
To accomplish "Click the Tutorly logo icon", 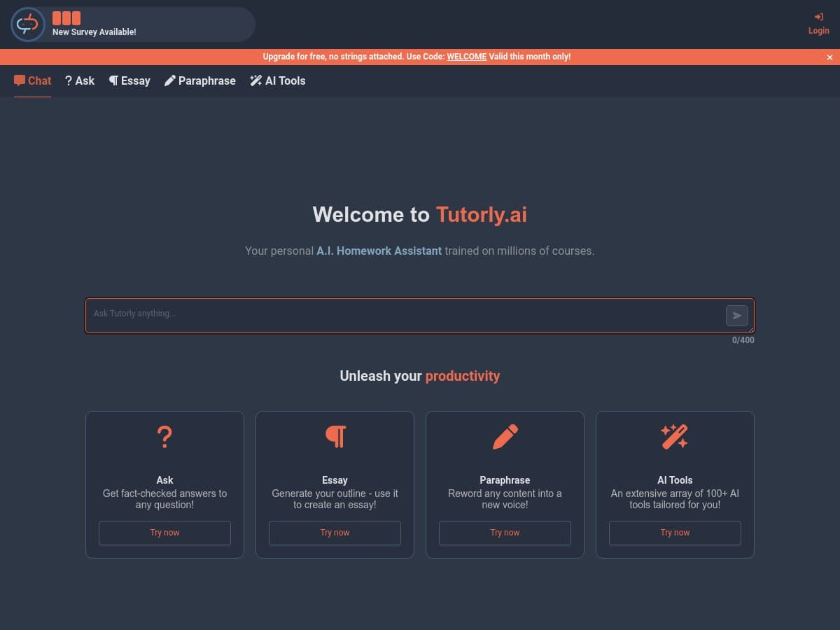I will (x=28, y=24).
